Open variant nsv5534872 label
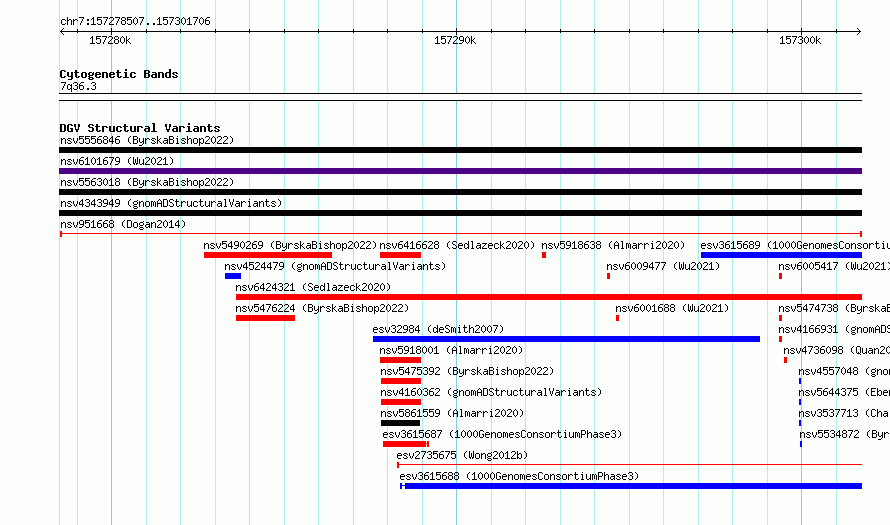 click(844, 434)
